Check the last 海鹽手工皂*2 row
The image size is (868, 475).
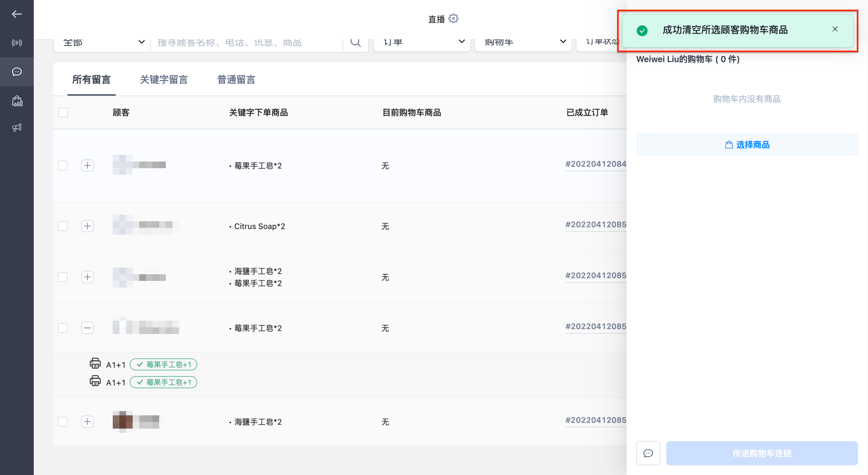[x=63, y=421]
